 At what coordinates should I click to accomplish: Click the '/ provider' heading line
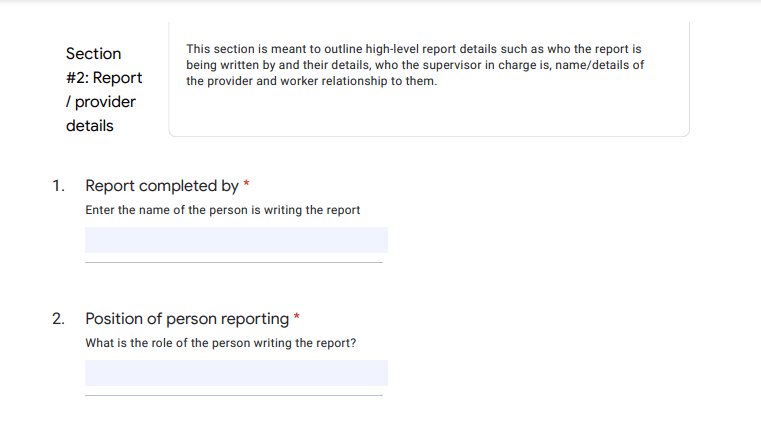(101, 102)
